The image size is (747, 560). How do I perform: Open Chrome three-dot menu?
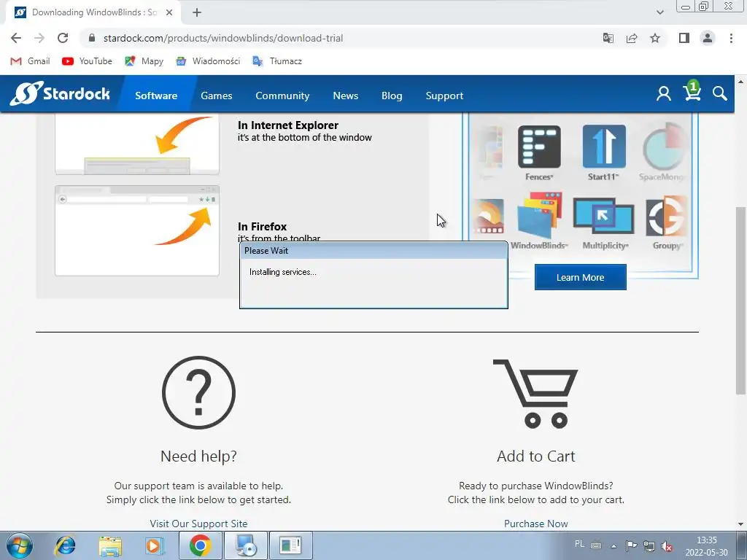(731, 38)
